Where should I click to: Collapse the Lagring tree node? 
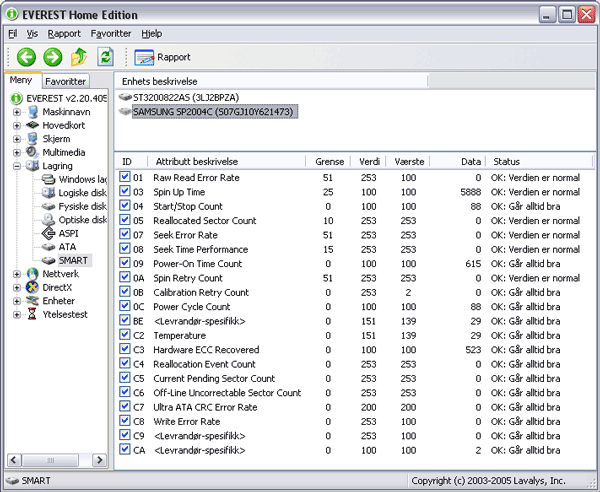click(x=16, y=166)
